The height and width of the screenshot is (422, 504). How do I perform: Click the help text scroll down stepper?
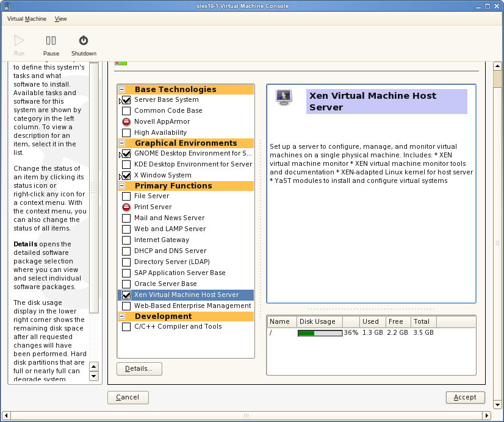click(94, 376)
